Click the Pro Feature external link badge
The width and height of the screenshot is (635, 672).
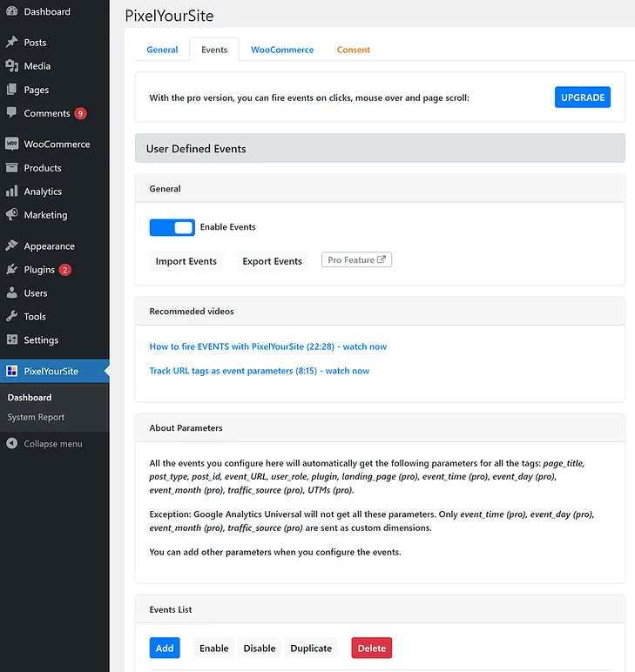[x=356, y=260]
